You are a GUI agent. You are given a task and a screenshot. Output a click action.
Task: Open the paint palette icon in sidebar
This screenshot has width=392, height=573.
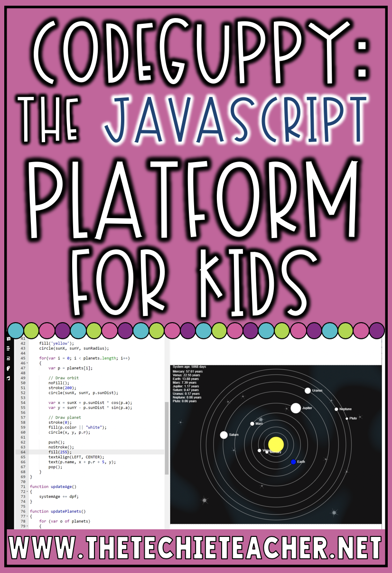(8, 368)
